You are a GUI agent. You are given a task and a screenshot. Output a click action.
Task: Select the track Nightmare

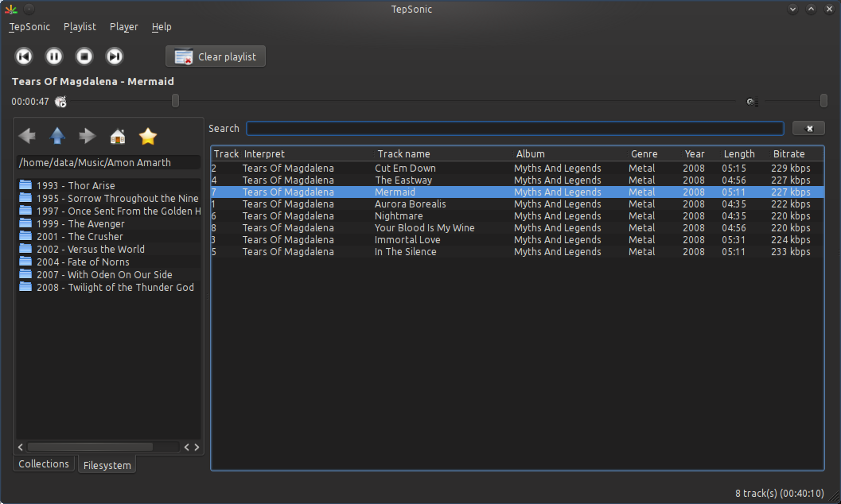tap(518, 216)
